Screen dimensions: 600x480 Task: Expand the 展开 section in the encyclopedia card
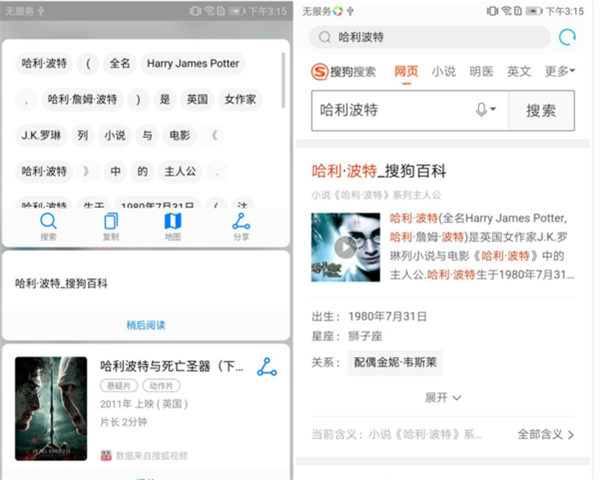pyautogui.click(x=443, y=397)
